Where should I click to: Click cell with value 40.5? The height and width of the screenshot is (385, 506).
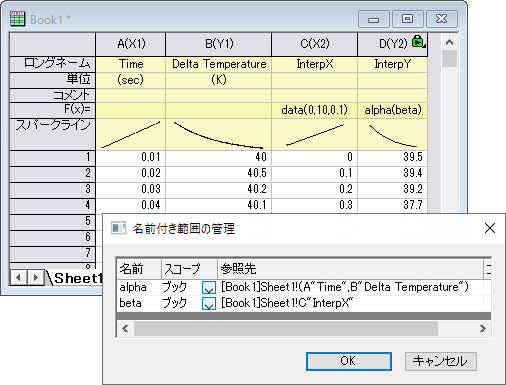[x=219, y=173]
